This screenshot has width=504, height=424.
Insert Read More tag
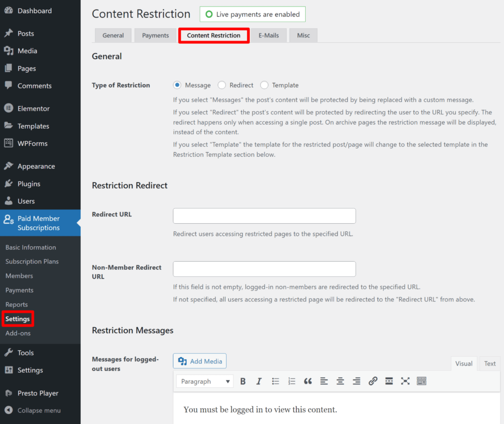389,381
